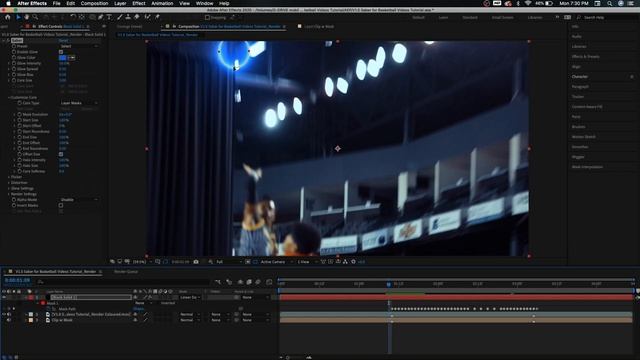Select the Puppet Pin tool
Image resolution: width=640 pixels, height=360 pixels.
pyautogui.click(x=157, y=17)
